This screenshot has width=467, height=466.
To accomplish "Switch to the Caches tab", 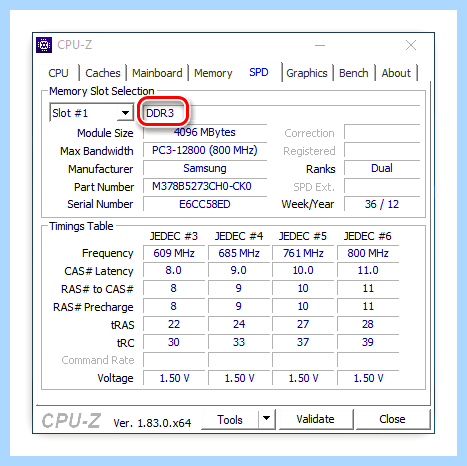I will [103, 73].
